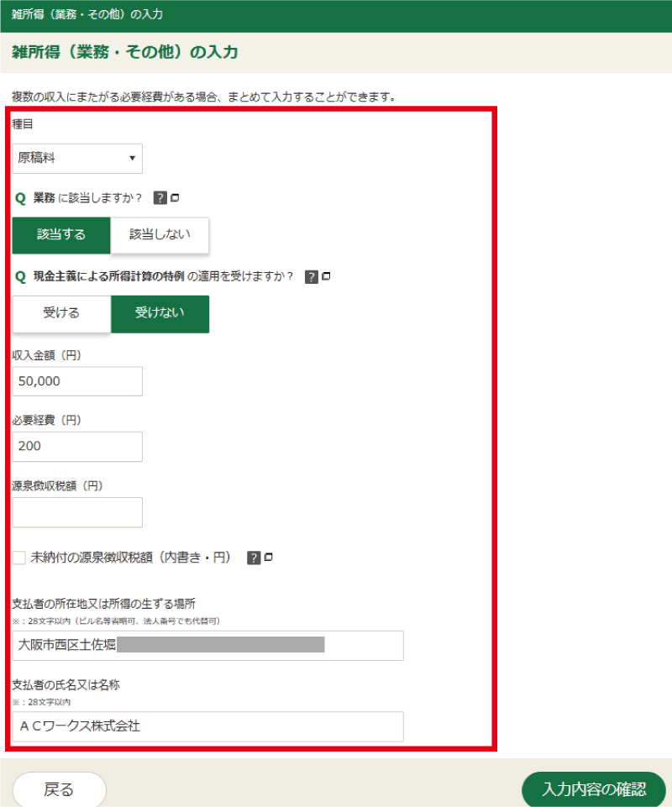Focus the 必要経費 field showing 200
Viewport: 672px width, 807px height.
(77, 446)
